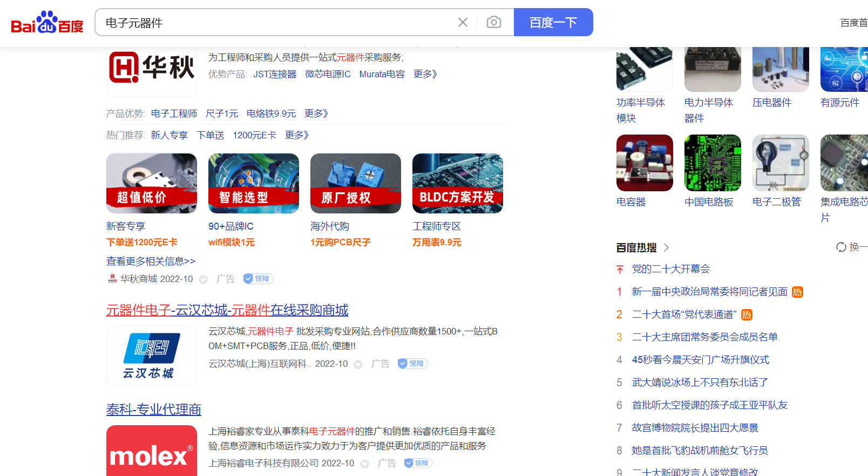Expand the dropdown arrow beside 云汉芯城 2022-10

tap(358, 364)
